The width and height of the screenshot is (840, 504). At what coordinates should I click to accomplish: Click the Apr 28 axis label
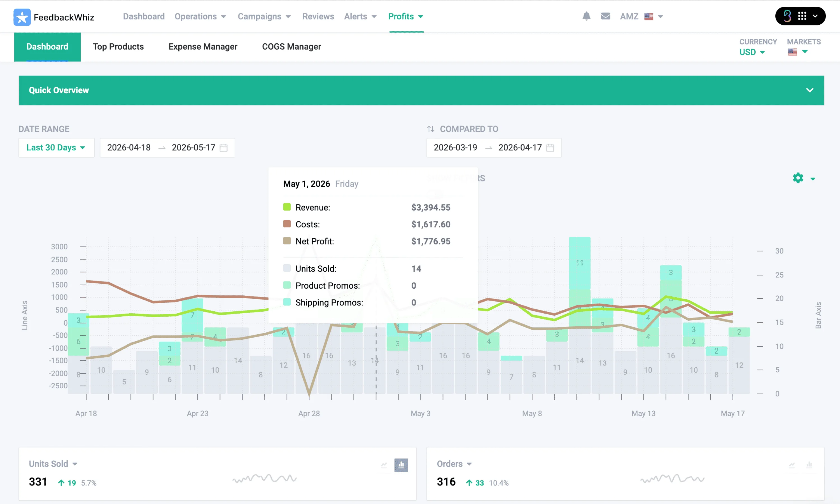pyautogui.click(x=309, y=413)
